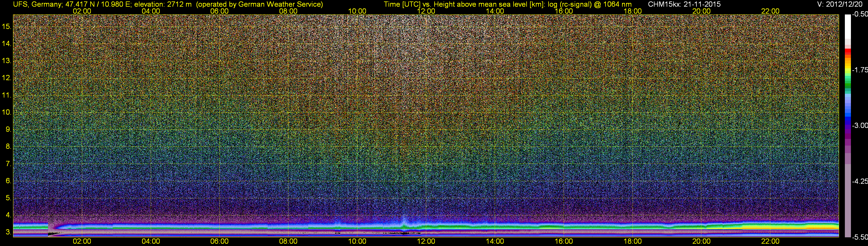This screenshot has width=868, height=246.
Task: Select the 16:00 label on the top time axis
Action: [x=564, y=11]
